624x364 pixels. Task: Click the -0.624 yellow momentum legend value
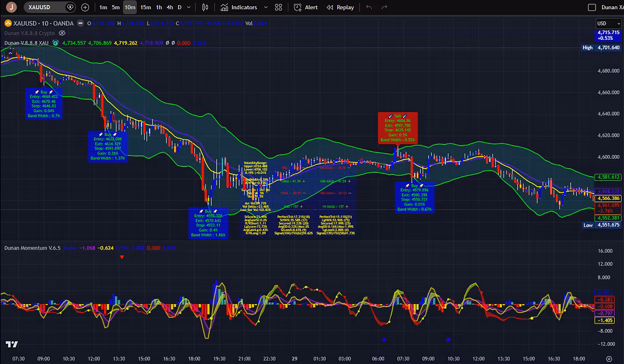[x=106, y=248]
